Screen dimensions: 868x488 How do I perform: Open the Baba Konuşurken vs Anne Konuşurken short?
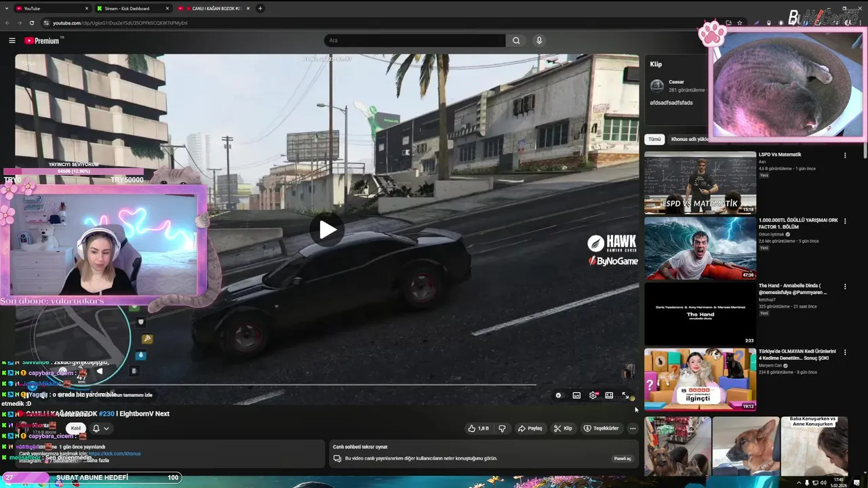tap(814, 446)
